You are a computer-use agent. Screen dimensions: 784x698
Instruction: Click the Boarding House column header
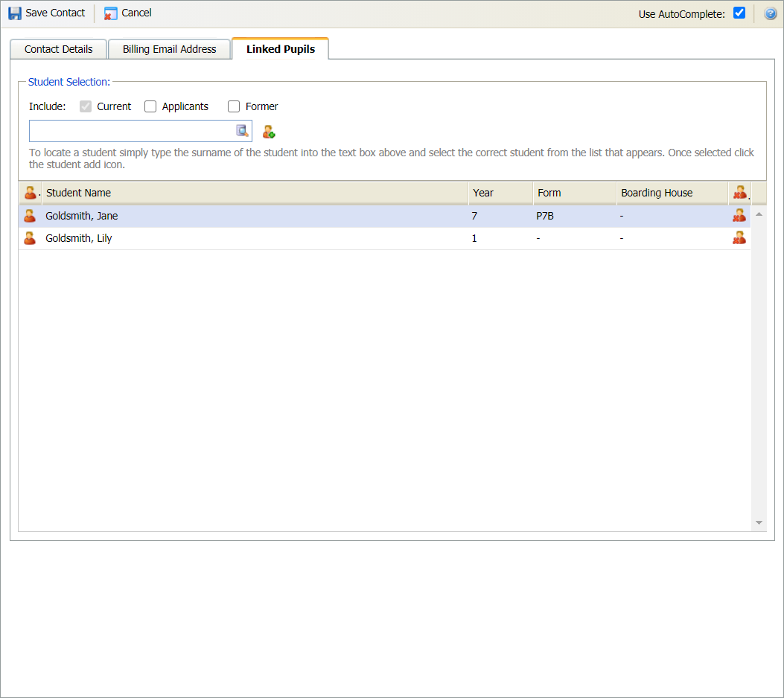tap(670, 193)
